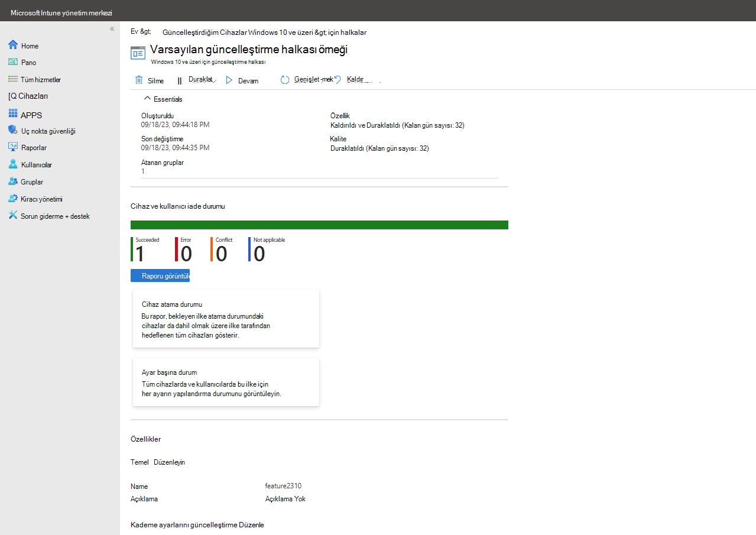
Task: Click the Error count 0
Action: [186, 254]
